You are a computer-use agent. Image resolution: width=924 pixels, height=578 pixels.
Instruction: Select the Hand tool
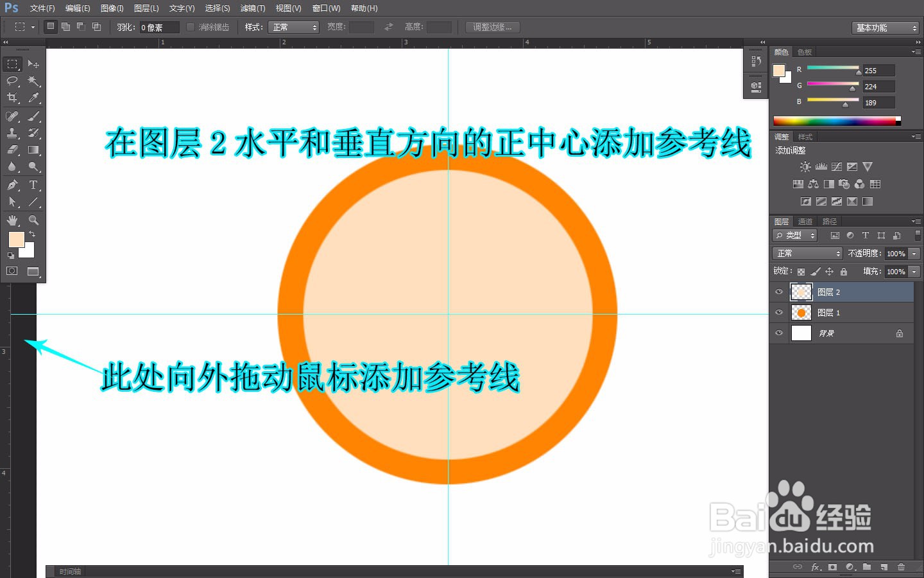click(12, 220)
